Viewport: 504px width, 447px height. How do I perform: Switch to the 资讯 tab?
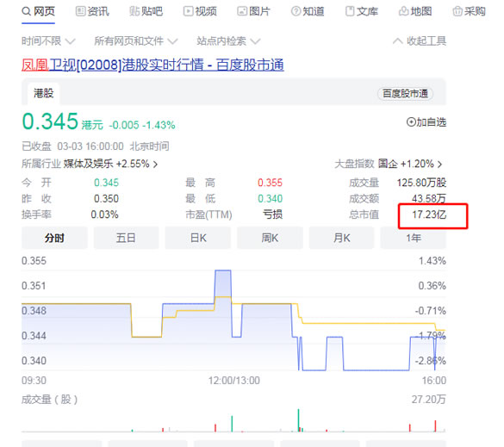tap(92, 12)
